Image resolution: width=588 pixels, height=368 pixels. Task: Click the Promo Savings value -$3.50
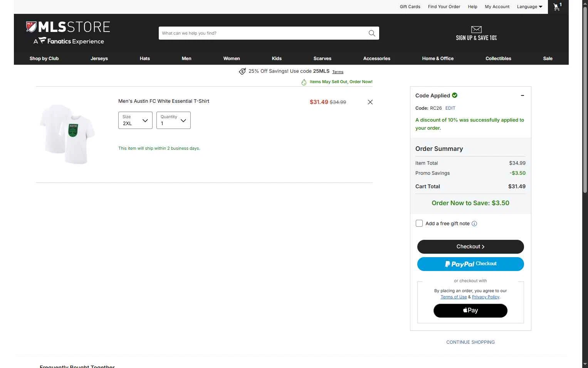517,173
